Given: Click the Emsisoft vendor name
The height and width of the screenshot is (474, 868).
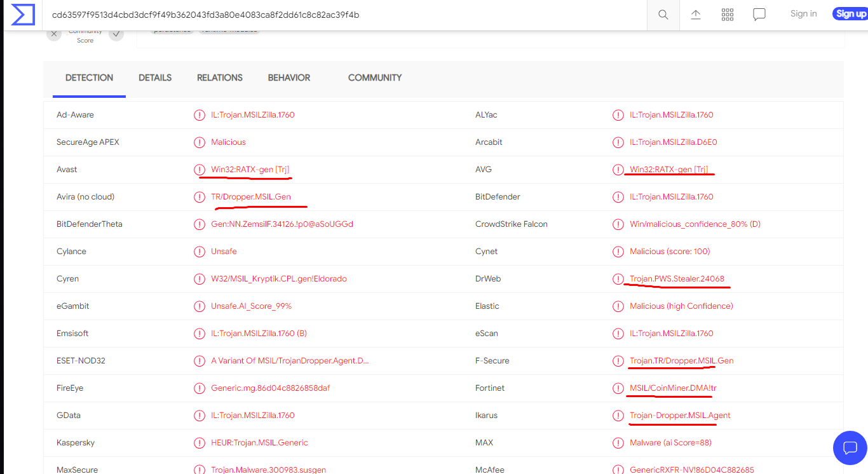Looking at the screenshot, I should 72,334.
